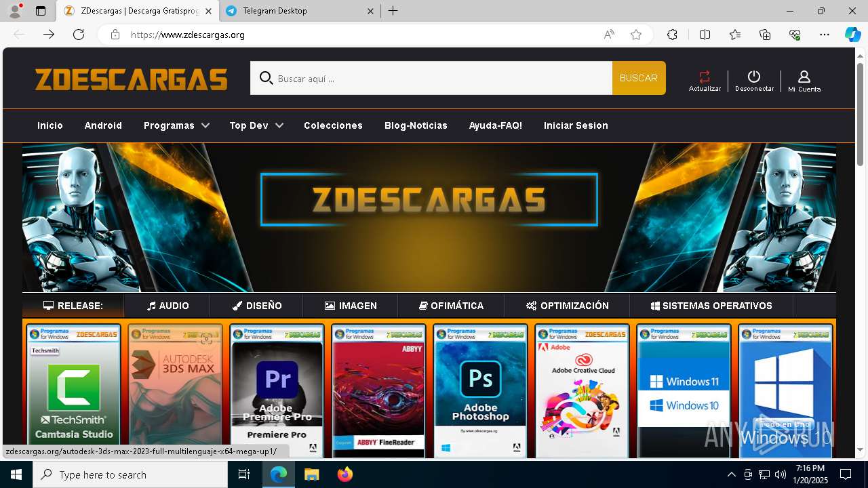Image resolution: width=868 pixels, height=488 pixels.
Task: Click the ZDESCARGAS header logo
Action: click(132, 79)
